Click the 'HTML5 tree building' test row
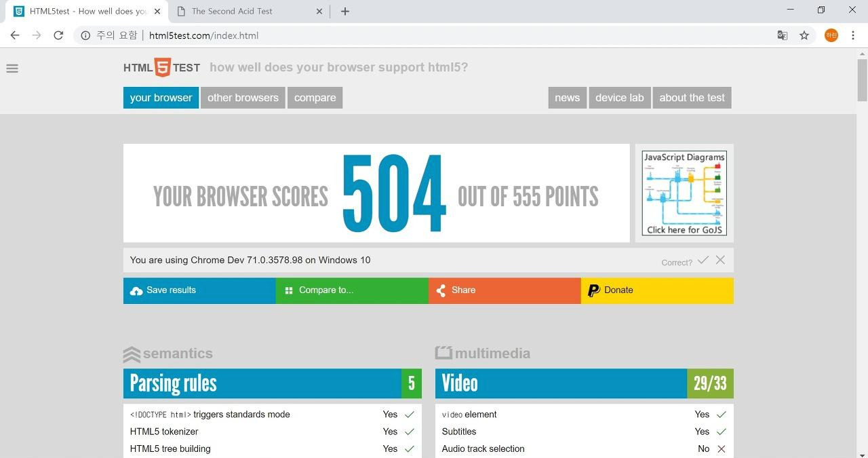868x458 pixels. 273,449
